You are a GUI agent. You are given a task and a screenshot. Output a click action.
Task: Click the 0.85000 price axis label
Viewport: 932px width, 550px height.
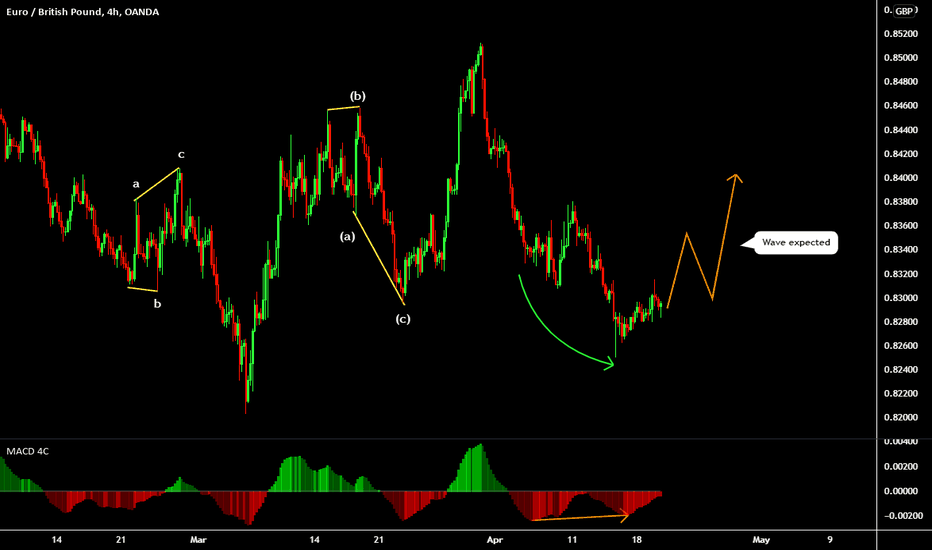pos(900,58)
